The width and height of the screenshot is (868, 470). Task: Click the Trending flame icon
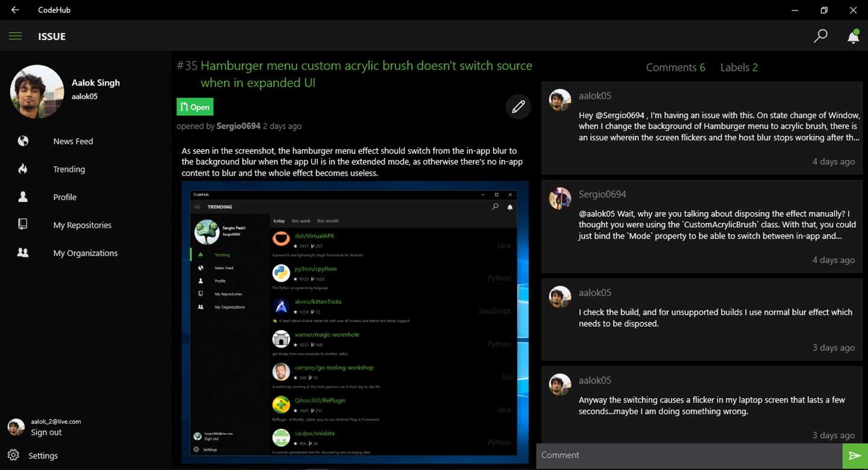(23, 169)
